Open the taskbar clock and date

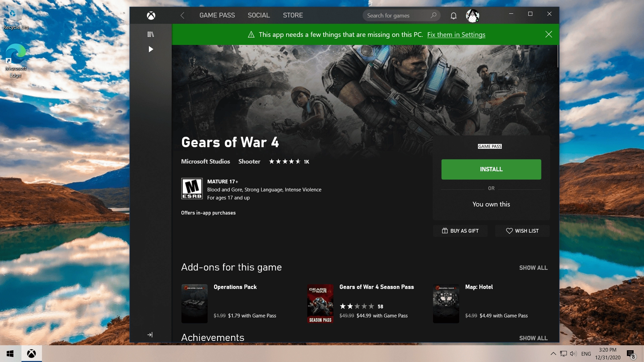click(x=608, y=354)
